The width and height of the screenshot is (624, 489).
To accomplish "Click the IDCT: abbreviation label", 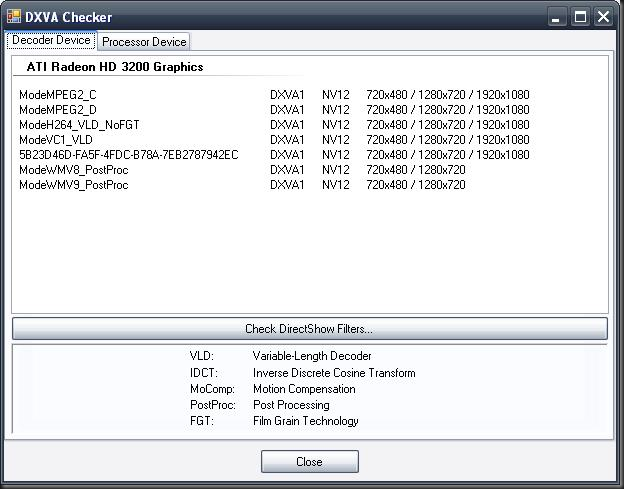I will [x=204, y=373].
